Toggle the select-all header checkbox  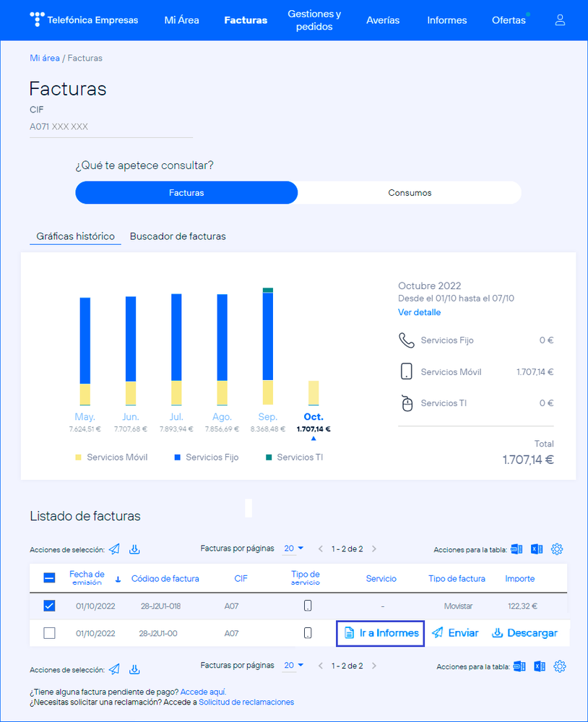click(49, 578)
